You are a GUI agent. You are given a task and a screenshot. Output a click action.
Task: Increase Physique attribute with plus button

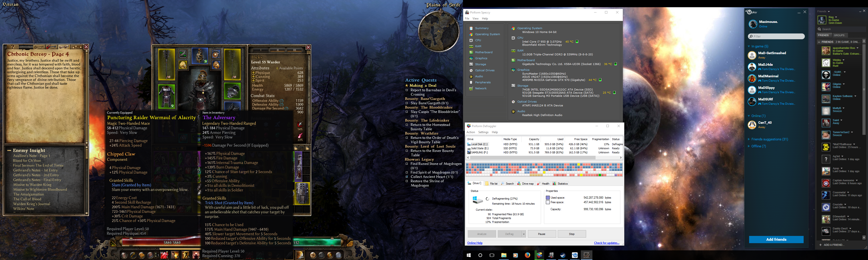[x=253, y=73]
